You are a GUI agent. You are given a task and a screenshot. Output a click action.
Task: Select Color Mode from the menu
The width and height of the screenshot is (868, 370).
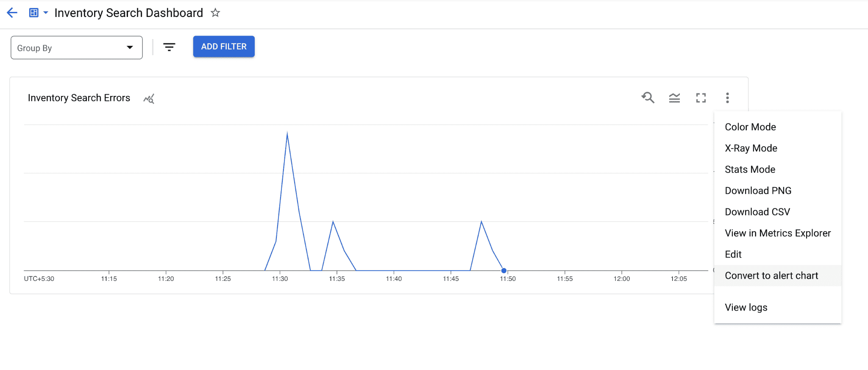pyautogui.click(x=750, y=127)
